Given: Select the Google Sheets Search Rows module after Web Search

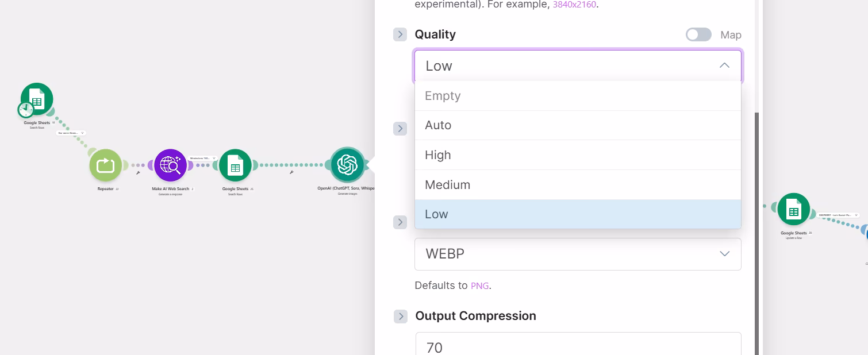Looking at the screenshot, I should (x=235, y=165).
